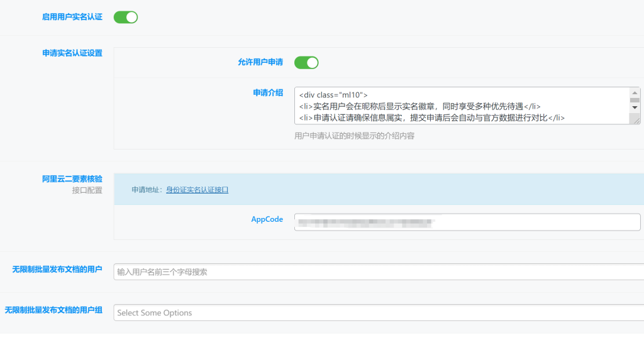Click the 无限制批量发布文档的用户组 label
644x338 pixels.
[53, 310]
